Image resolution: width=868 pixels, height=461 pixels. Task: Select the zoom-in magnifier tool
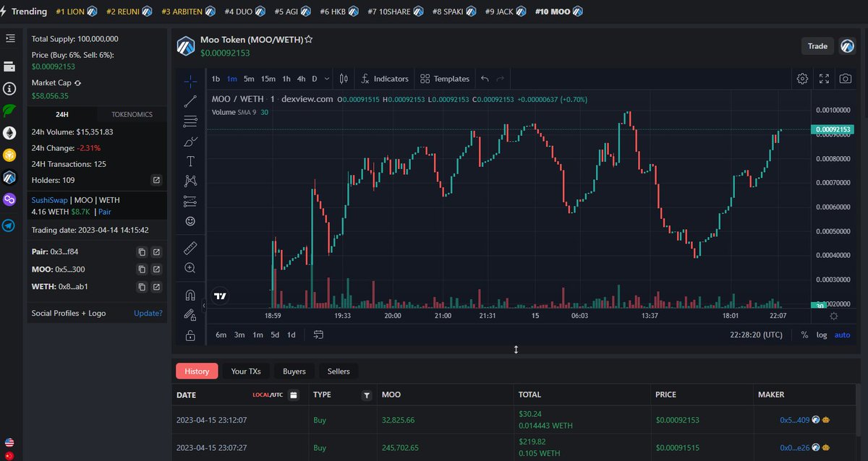coord(190,267)
